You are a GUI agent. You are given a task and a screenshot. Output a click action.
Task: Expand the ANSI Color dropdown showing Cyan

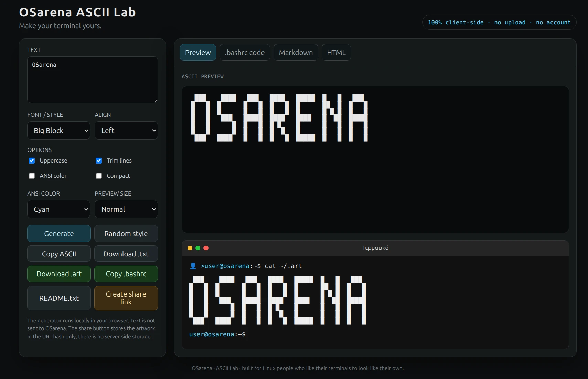coord(58,209)
